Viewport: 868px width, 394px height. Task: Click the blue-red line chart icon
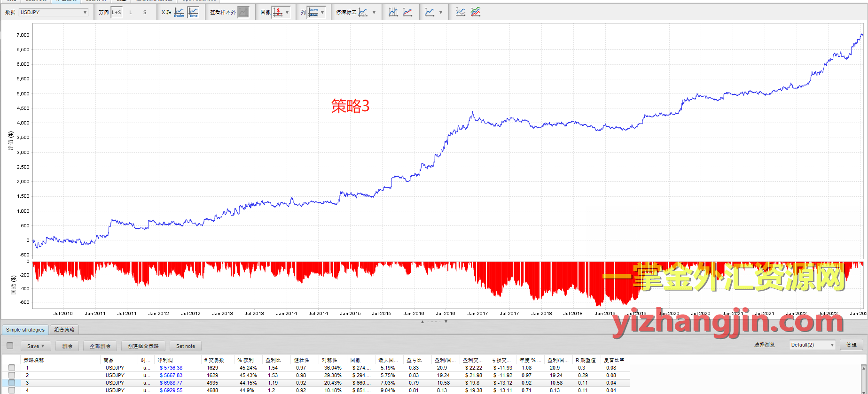(407, 12)
